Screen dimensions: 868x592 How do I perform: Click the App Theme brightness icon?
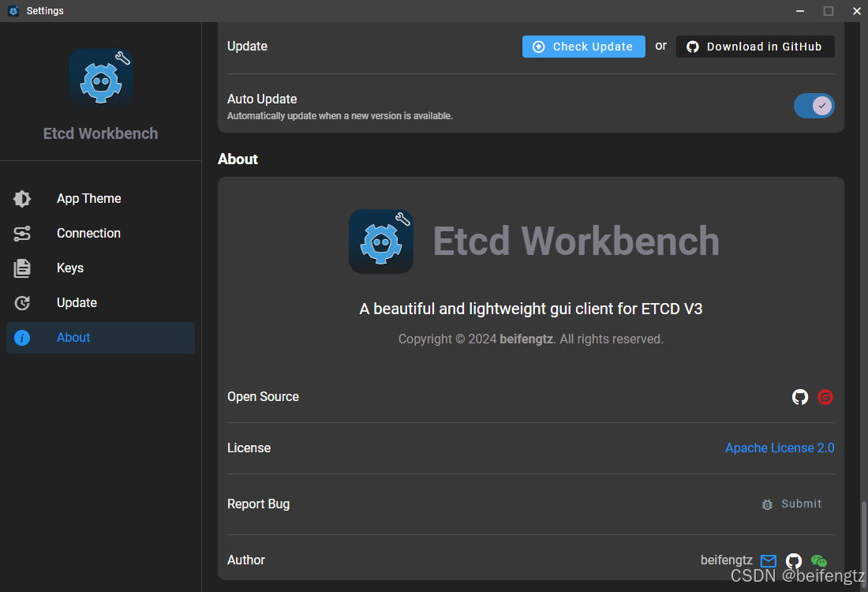pos(22,199)
